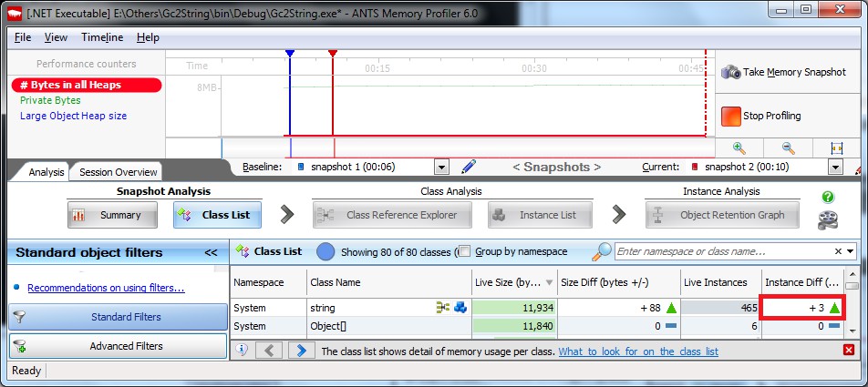
Task: Select the string class row
Action: [536, 308]
